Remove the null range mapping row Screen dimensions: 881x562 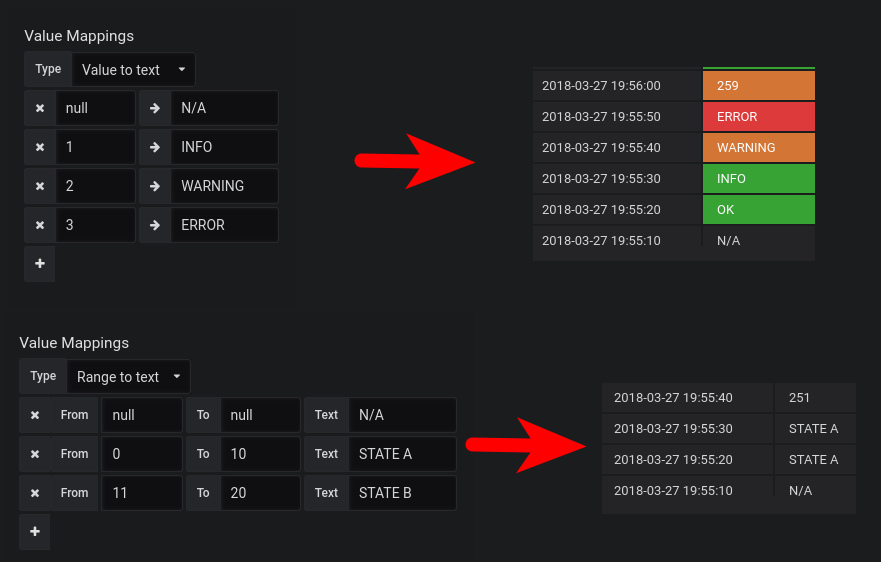click(35, 415)
